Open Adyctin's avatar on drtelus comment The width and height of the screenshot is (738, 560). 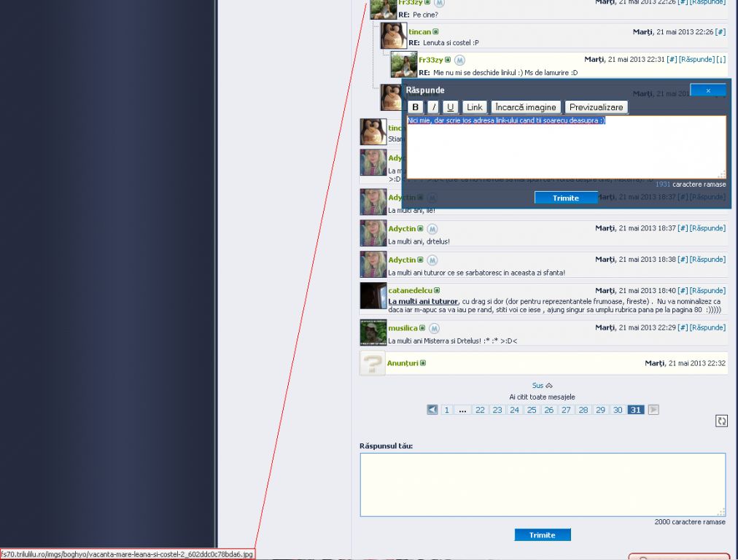point(373,233)
